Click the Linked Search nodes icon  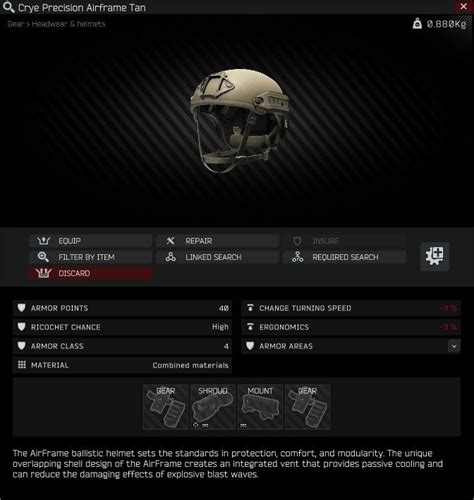coord(171,257)
